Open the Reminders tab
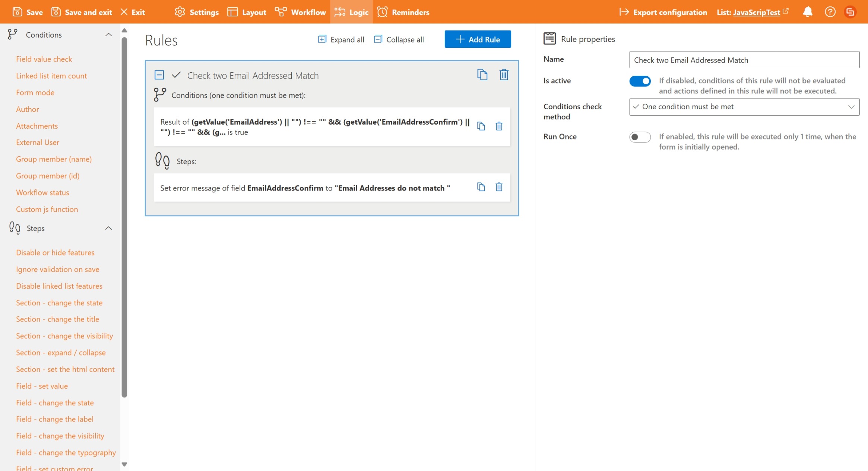This screenshot has height=471, width=868. coord(403,12)
